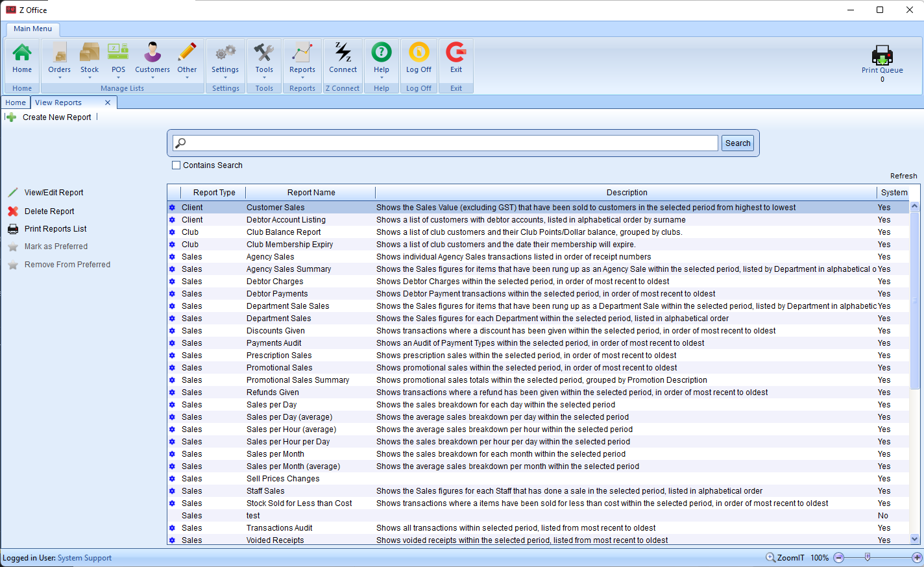Switch to the Home tab
The width and height of the screenshot is (924, 567).
pos(16,103)
